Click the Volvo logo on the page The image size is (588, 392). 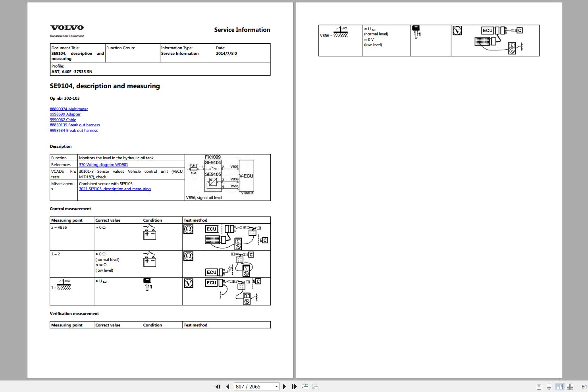(67, 28)
